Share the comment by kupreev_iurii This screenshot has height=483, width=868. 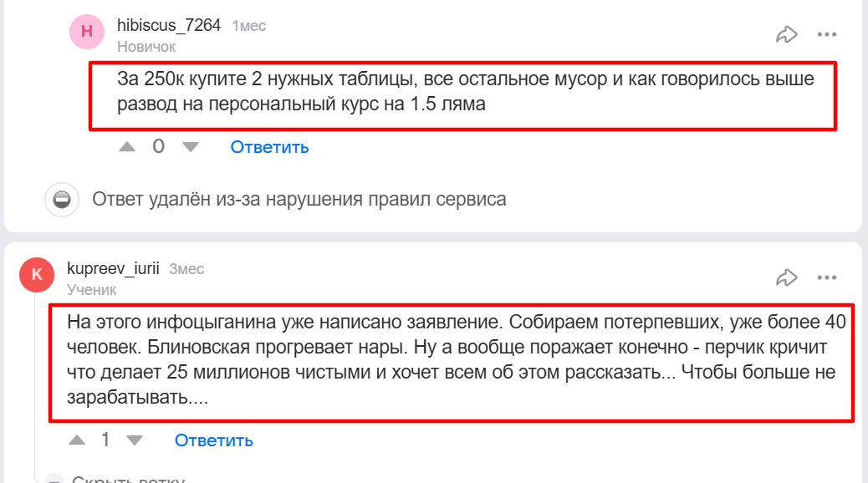point(786,277)
